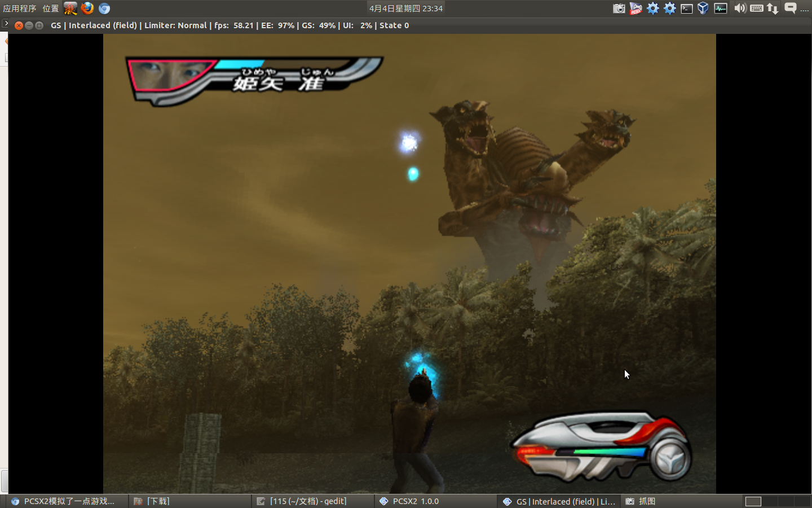The image size is (812, 508).
Task: Open the system monitor graph icon
Action: [x=721, y=8]
